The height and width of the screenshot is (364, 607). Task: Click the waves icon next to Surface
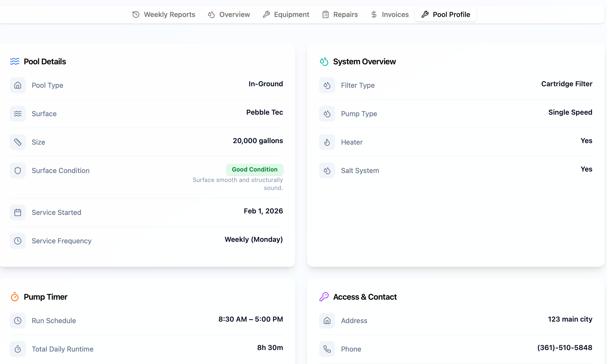click(x=18, y=114)
